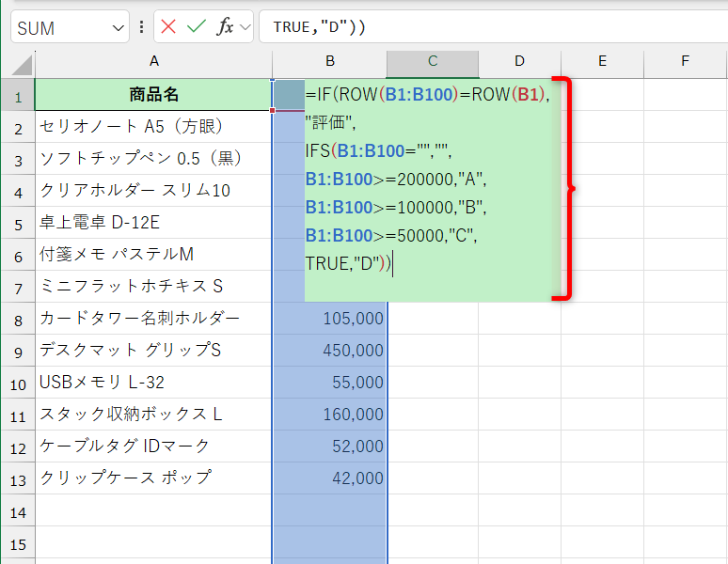The height and width of the screenshot is (564, 728).
Task: Select row 5 header
Action: pos(18,223)
